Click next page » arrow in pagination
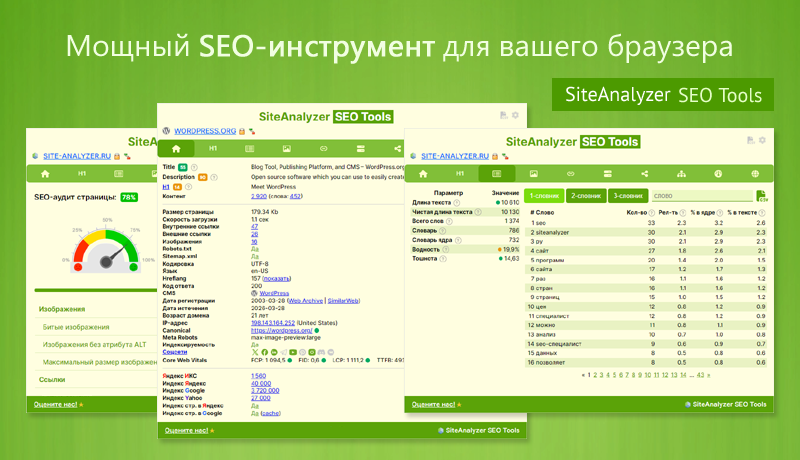The height and width of the screenshot is (460, 800). (x=708, y=375)
